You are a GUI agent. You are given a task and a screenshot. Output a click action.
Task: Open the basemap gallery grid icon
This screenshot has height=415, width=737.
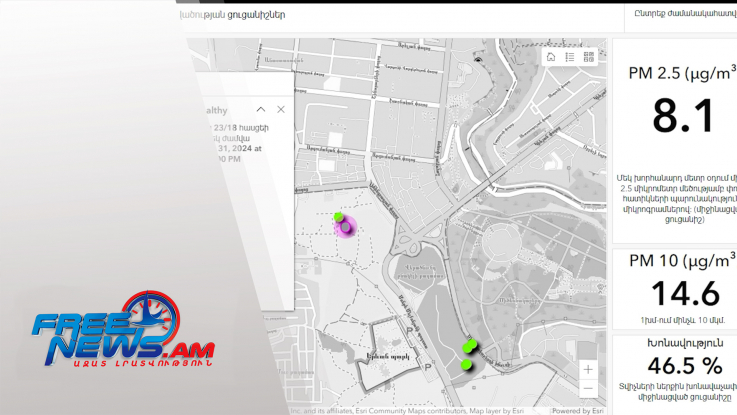pos(588,57)
